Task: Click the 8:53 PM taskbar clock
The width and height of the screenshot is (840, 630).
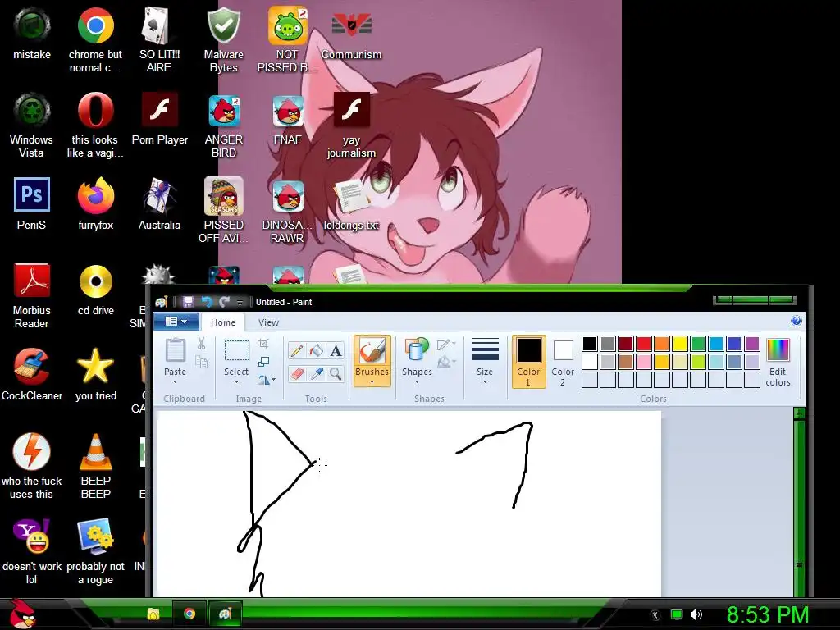Action: 768,614
